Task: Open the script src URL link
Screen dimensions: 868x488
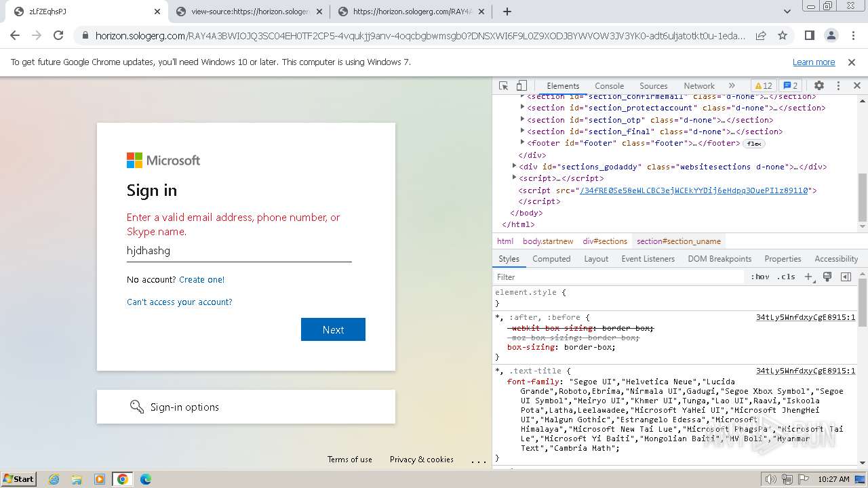Action: 694,190
